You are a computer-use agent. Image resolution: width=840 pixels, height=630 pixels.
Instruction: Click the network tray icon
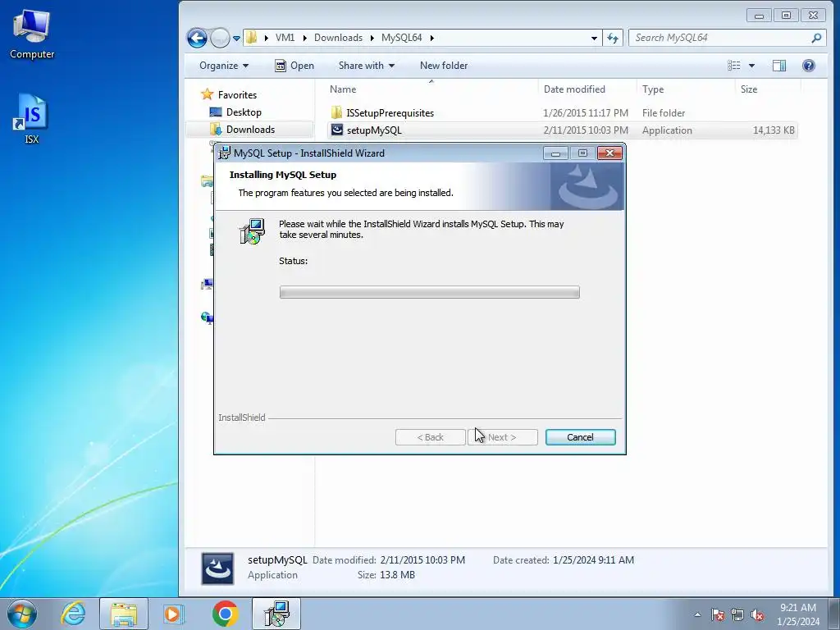[737, 614]
